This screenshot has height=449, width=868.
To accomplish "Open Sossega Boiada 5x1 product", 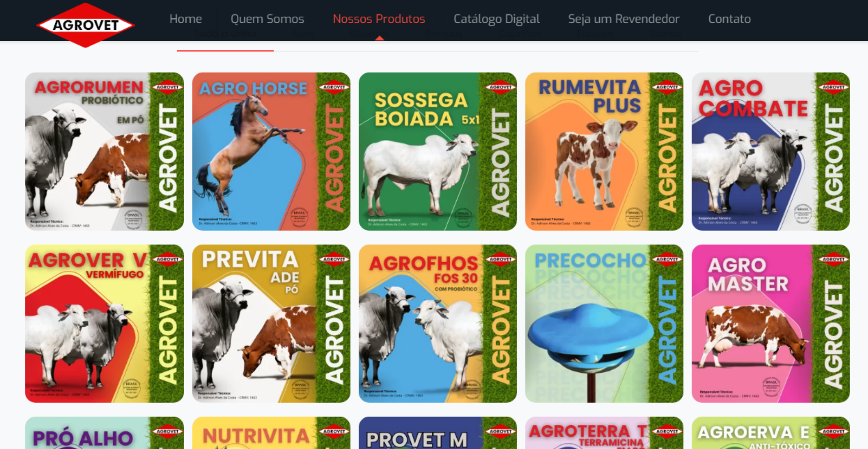I will (x=438, y=151).
